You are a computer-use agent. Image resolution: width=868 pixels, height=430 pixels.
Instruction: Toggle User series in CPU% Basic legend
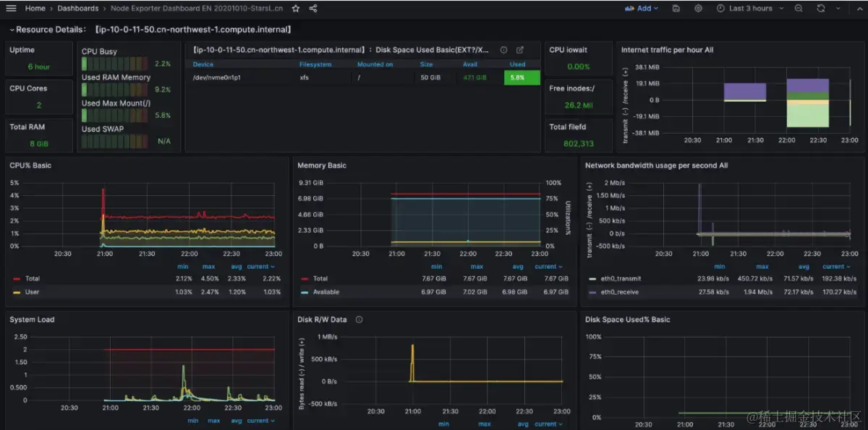tap(32, 292)
